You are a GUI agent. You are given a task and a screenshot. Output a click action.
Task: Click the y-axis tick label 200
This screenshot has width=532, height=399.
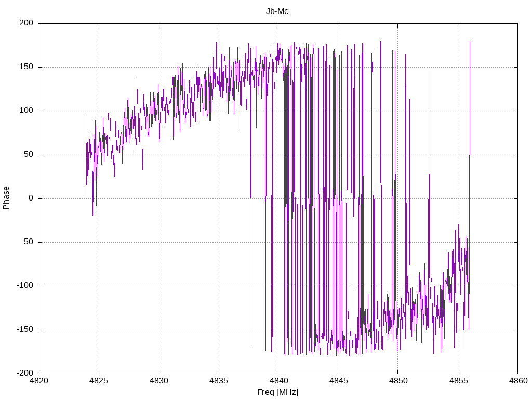pyautogui.click(x=26, y=23)
